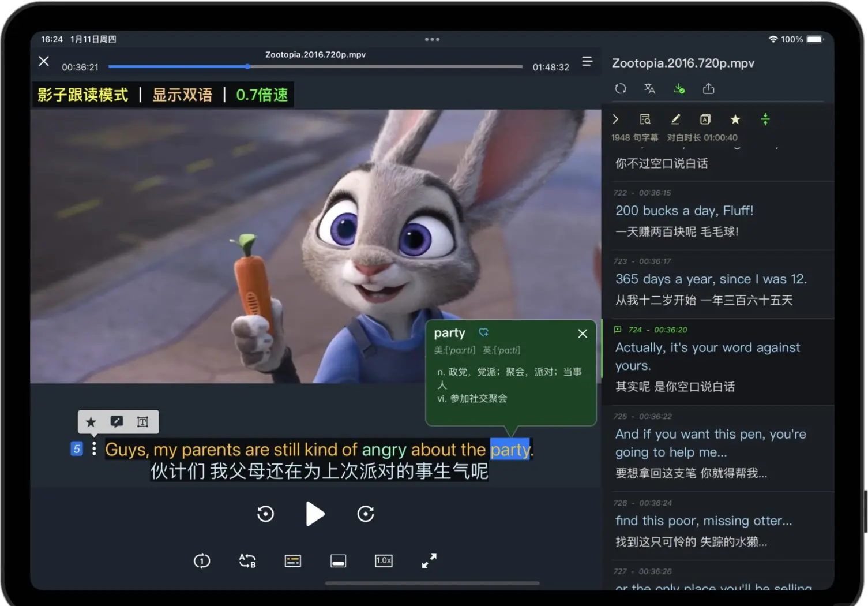Screen dimensions: 868x606
Task: Show starred subtitles with the star icon
Action: point(735,119)
